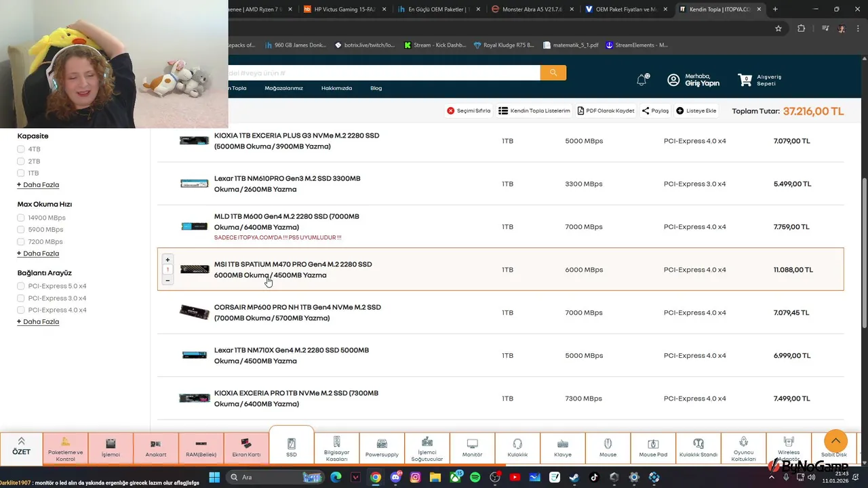This screenshot has width=868, height=488.
Task: Expand Daha Fazla under Bağlantı Arayüzü
Action: point(38,321)
